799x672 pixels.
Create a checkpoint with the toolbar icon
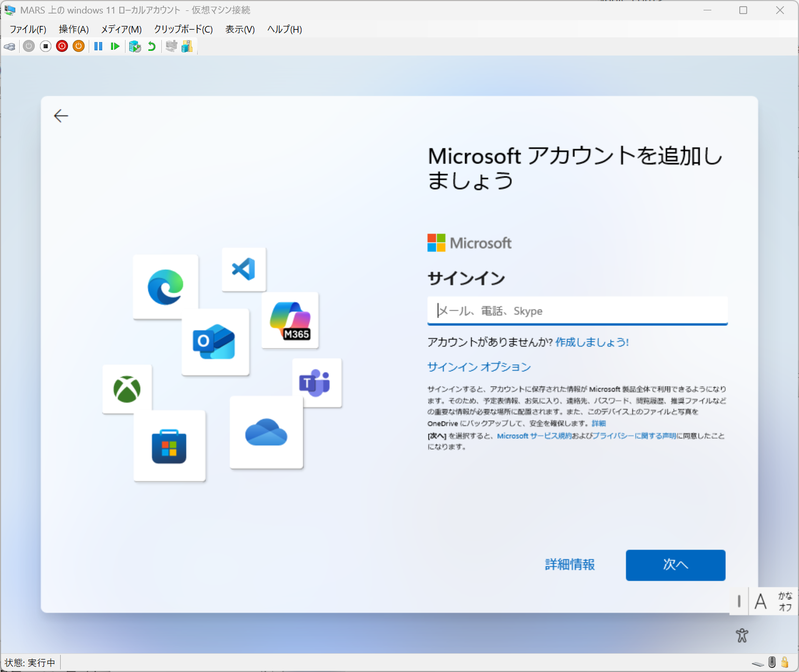point(135,47)
